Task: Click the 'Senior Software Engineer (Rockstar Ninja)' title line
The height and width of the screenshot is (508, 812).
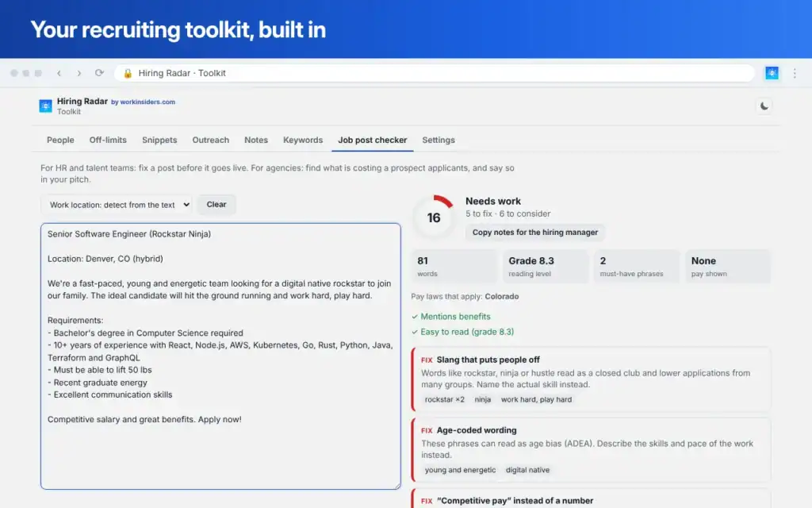Action: coord(129,234)
